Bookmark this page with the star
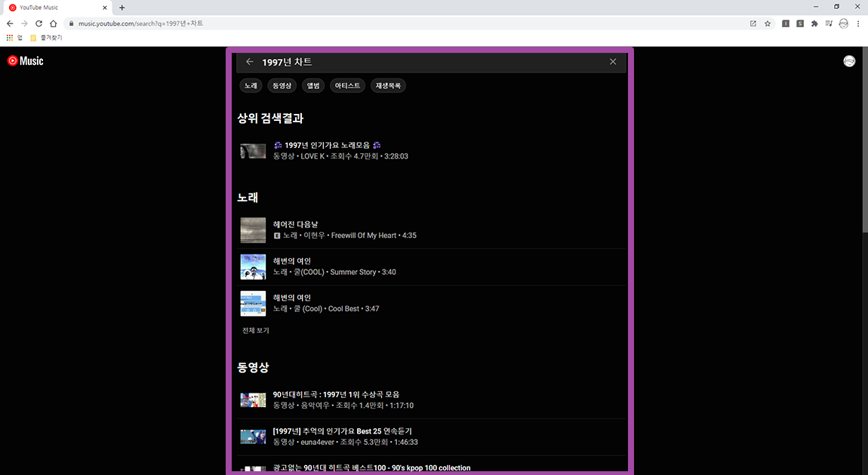The image size is (868, 475). click(768, 23)
